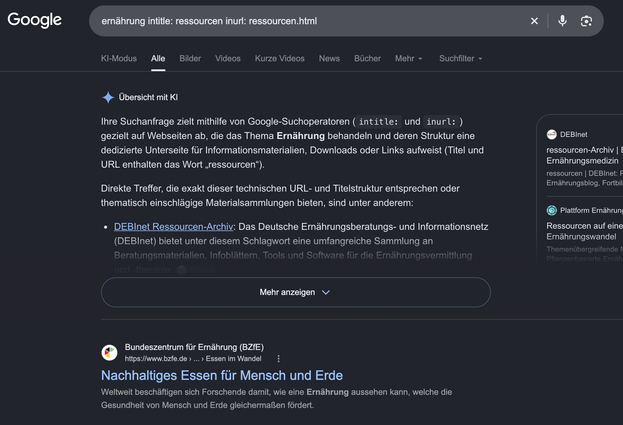Click the Übersicht mit KI heading
Screen dimensions: 623x425
148,97
